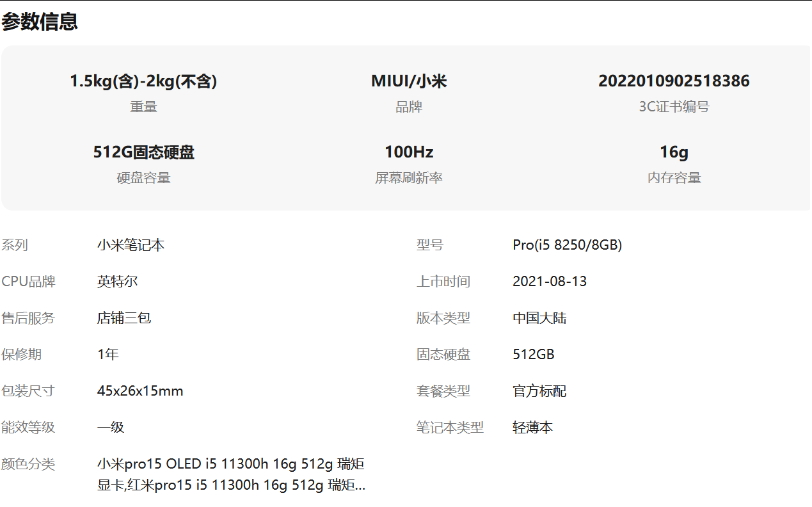The height and width of the screenshot is (507, 812).
Task: Click the after-sales value 店铺三包
Action: tap(124, 318)
